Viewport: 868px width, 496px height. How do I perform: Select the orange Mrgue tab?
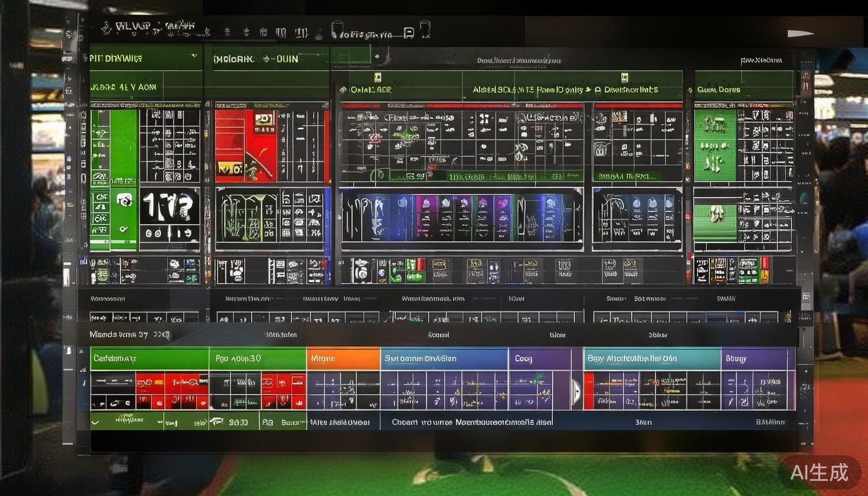coord(343,358)
